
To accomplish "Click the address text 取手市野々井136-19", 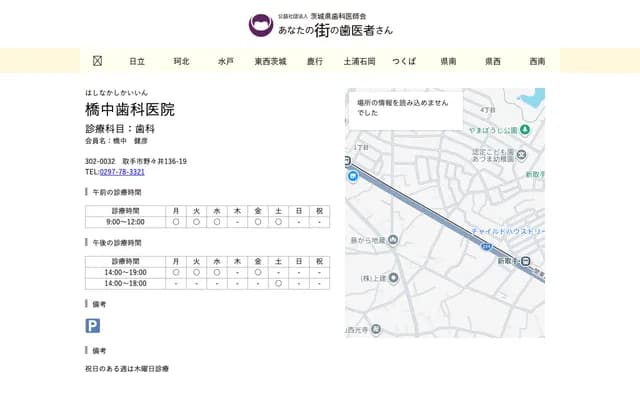I will [154, 161].
